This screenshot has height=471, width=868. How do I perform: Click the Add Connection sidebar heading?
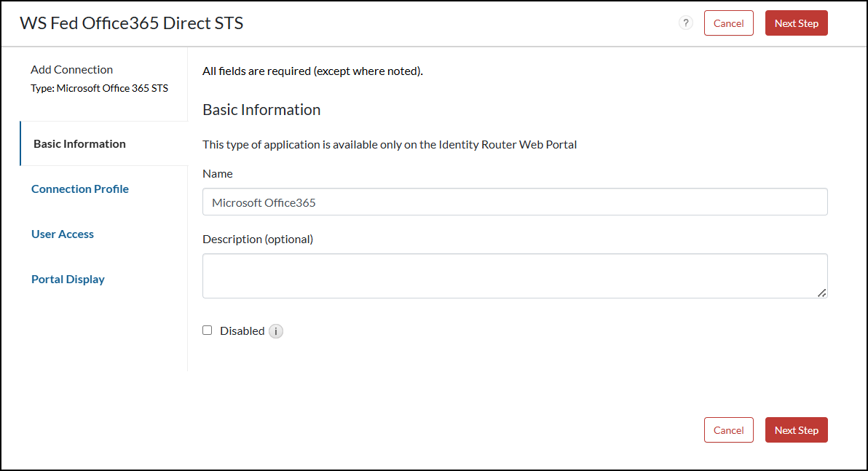[71, 70]
